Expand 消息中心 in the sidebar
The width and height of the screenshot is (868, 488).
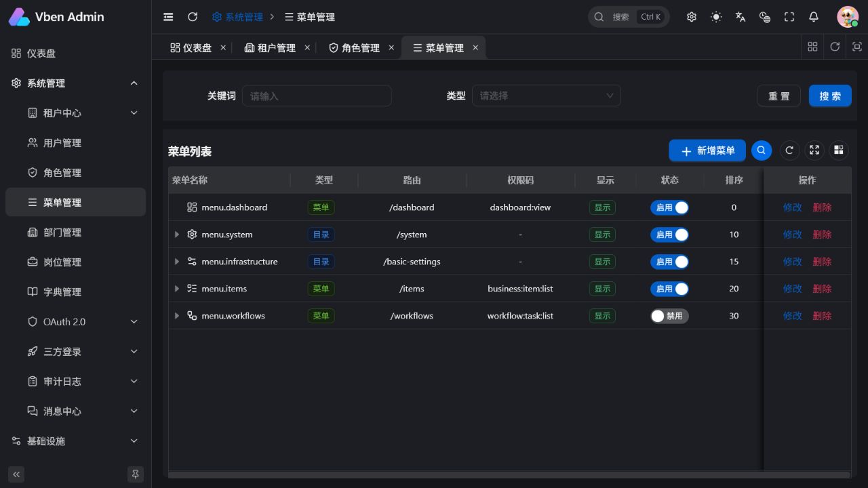(x=75, y=411)
